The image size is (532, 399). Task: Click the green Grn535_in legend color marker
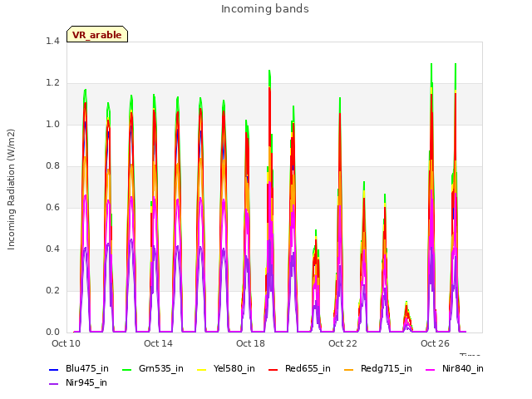click(126, 369)
